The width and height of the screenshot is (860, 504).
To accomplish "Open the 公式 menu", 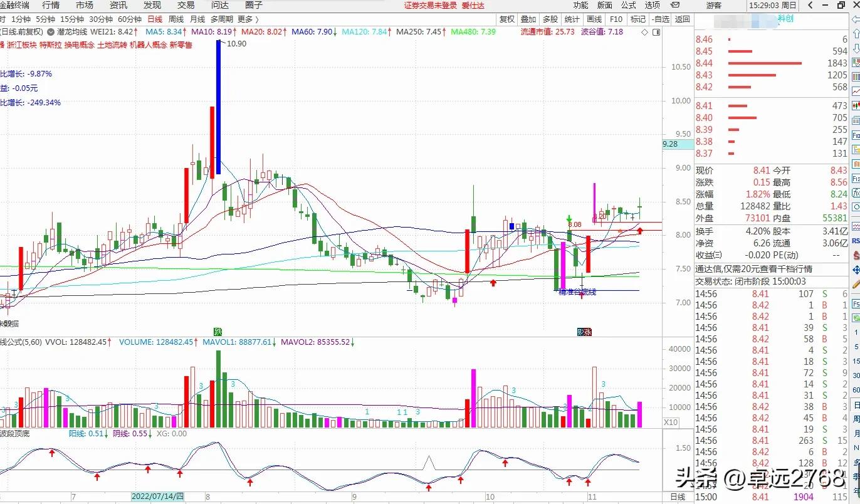I will [x=629, y=5].
